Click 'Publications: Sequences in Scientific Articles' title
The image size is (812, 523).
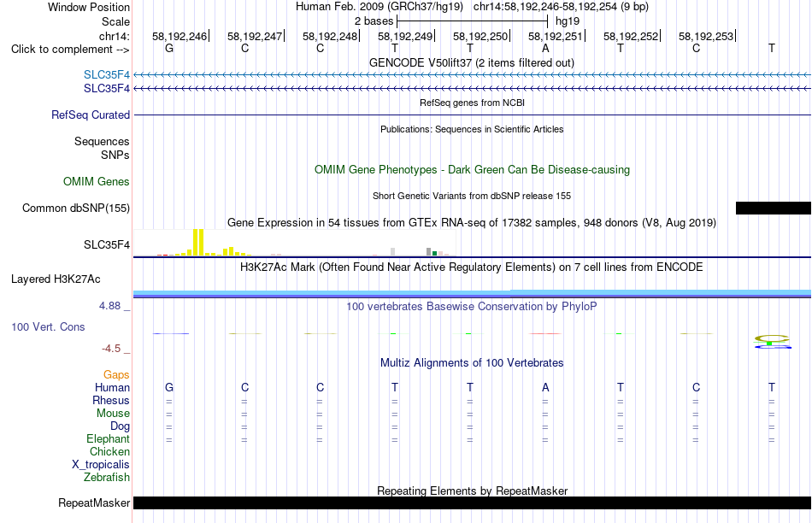472,129
